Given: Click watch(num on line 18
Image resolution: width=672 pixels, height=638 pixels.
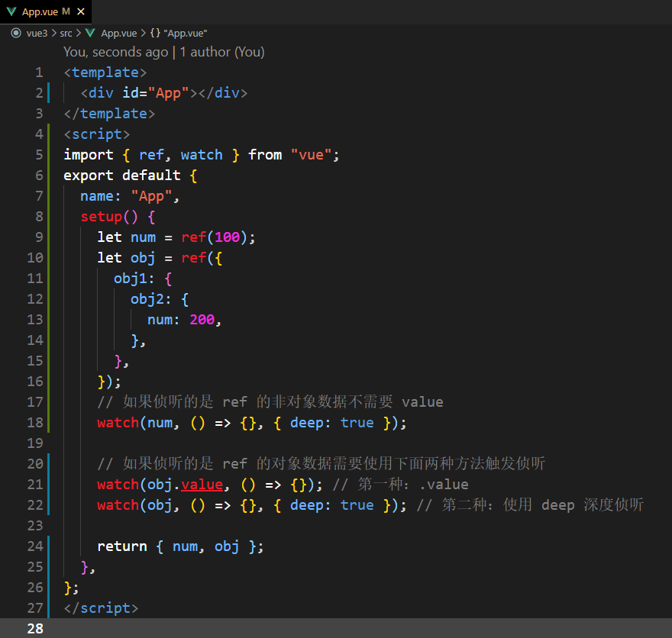Looking at the screenshot, I should pos(135,423).
